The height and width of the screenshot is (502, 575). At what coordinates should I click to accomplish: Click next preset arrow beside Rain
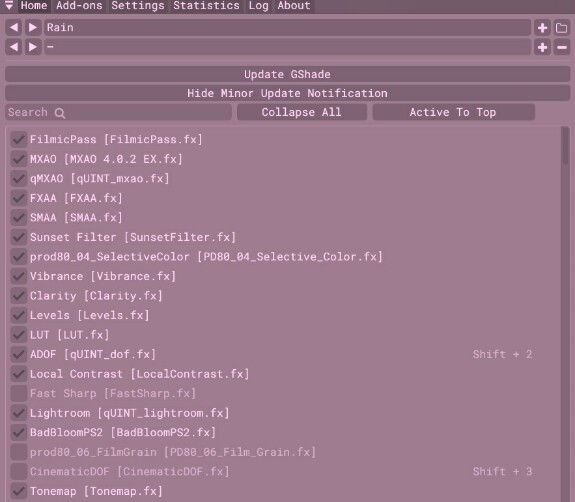pos(33,28)
